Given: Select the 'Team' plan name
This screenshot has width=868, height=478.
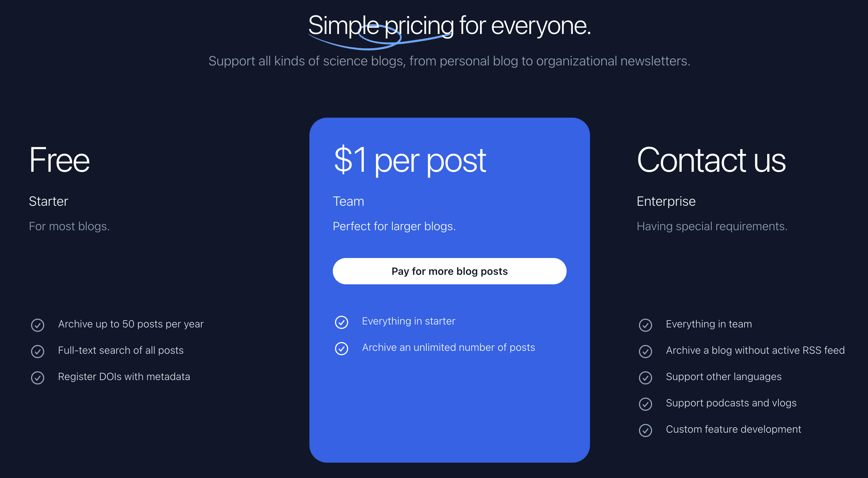Looking at the screenshot, I should point(349,201).
